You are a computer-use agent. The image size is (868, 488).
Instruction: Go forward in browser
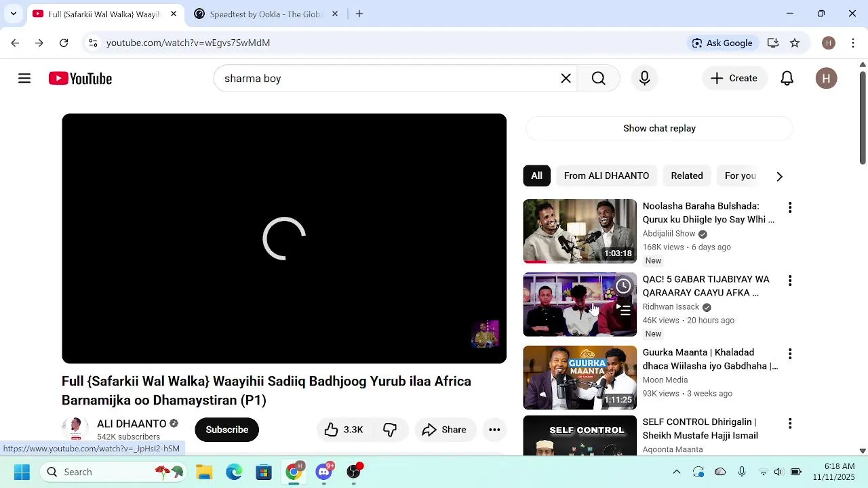[39, 43]
